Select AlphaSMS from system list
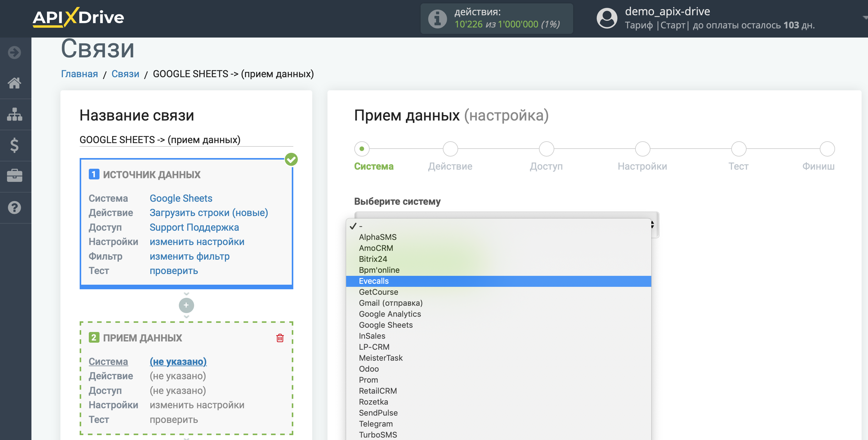 coord(498,237)
